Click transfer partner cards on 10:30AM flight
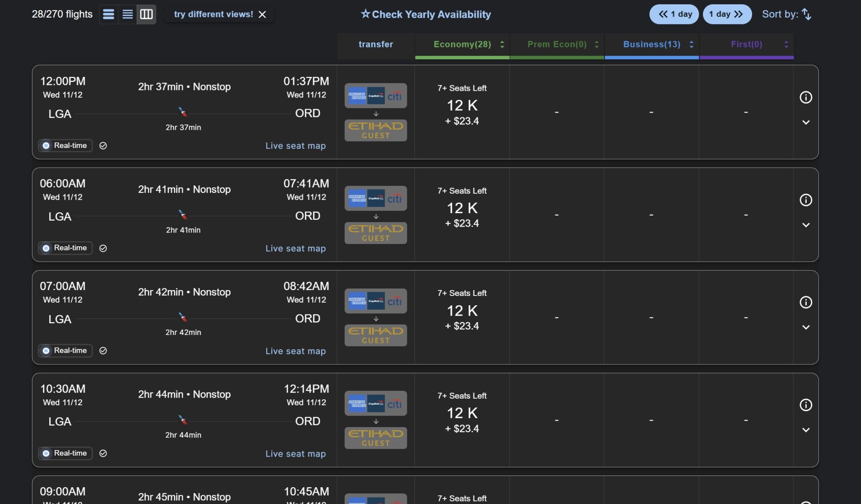The height and width of the screenshot is (504, 861). pos(376,404)
